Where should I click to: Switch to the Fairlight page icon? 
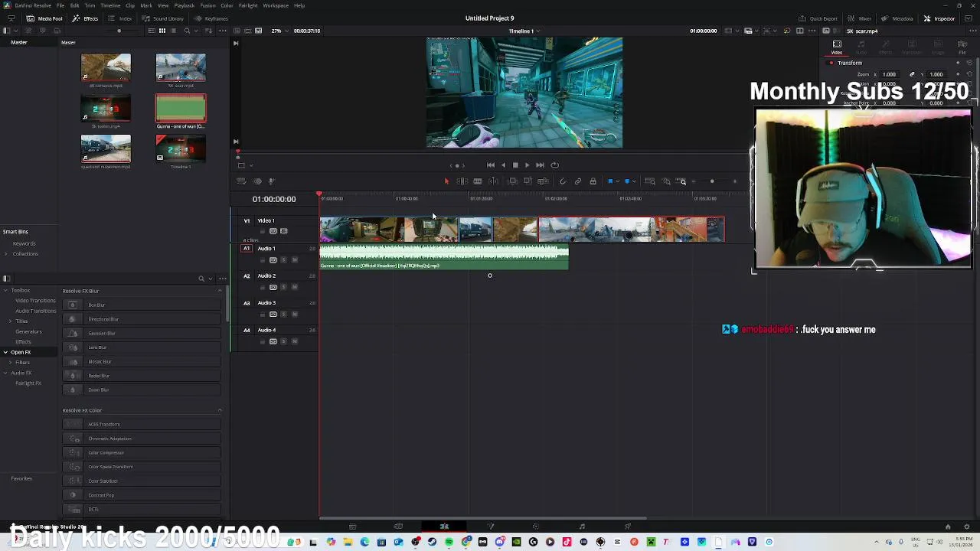(x=582, y=527)
